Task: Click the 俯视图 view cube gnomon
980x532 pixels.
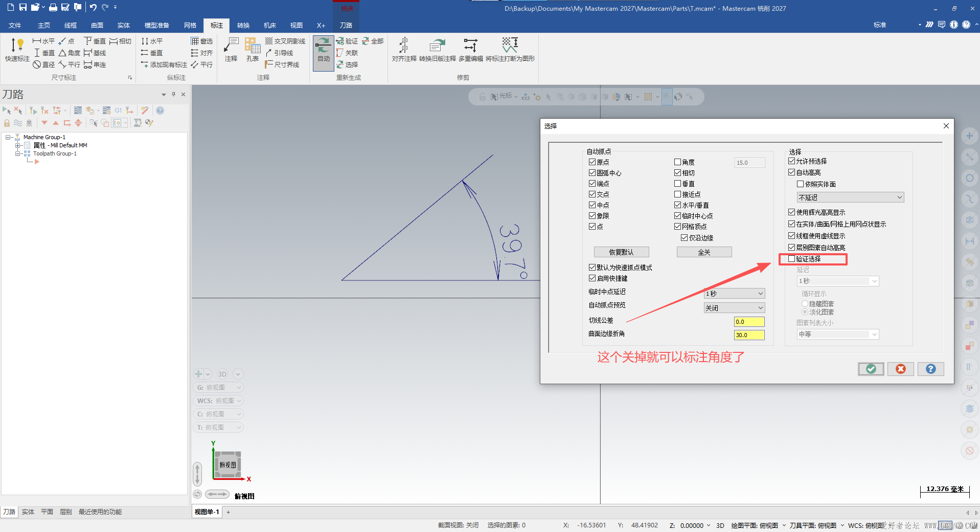Action: coord(227,464)
